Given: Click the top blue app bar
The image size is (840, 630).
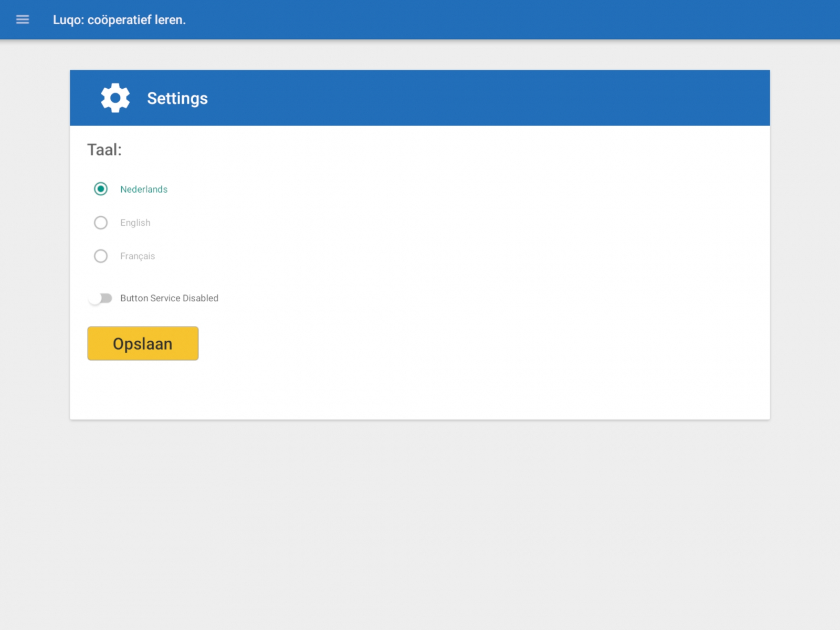Looking at the screenshot, I should (472, 19).
